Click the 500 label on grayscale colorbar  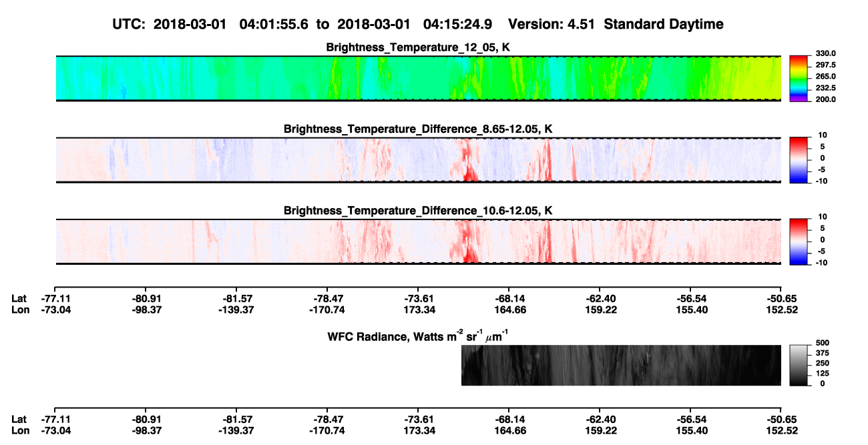[821, 342]
